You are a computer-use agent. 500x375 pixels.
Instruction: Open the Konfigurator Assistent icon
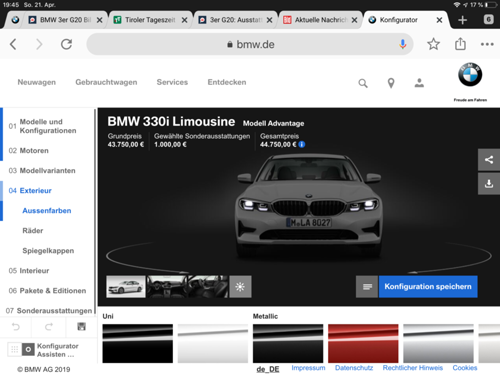[x=28, y=349]
